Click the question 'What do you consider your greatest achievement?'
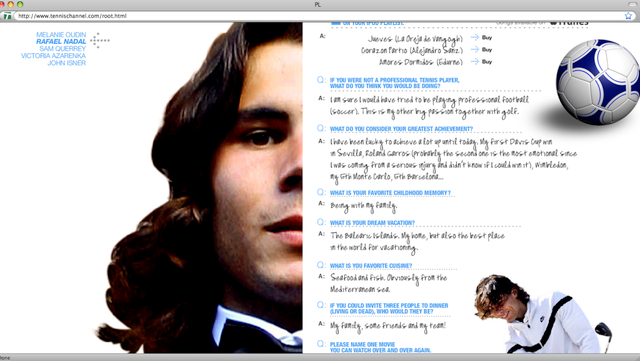Screen dimensions: 640x361 click(x=401, y=129)
